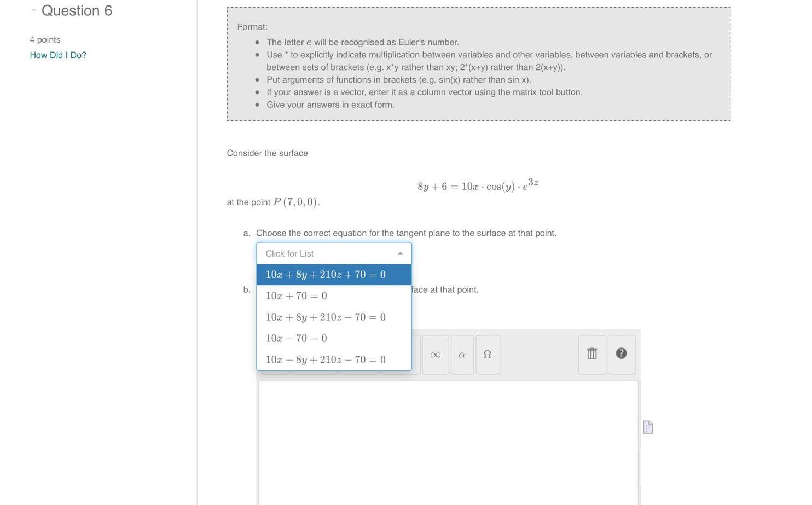The height and width of the screenshot is (505, 812).
Task: Select the option 10x + 70 = 0
Action: click(x=296, y=295)
